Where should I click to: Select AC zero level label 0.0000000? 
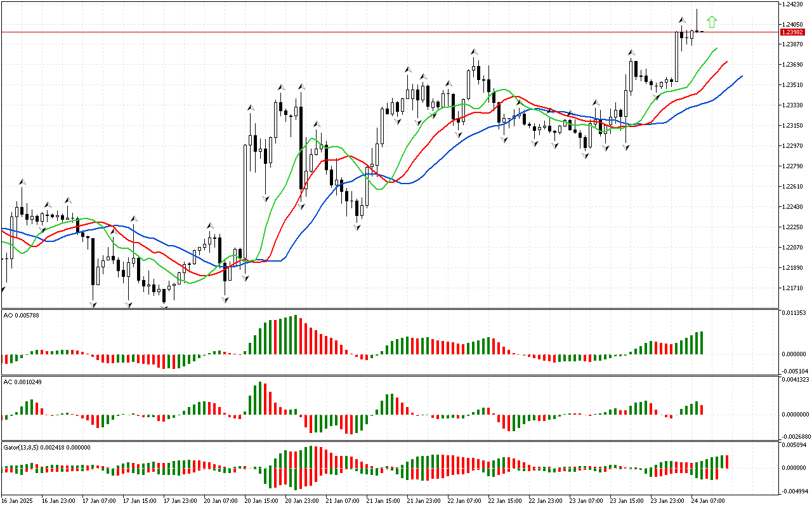[796, 415]
